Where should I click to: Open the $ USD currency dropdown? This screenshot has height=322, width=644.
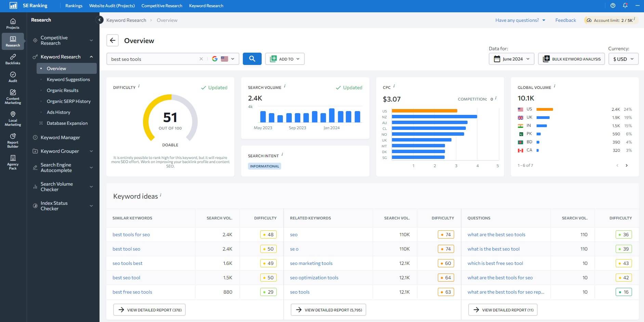pos(623,59)
